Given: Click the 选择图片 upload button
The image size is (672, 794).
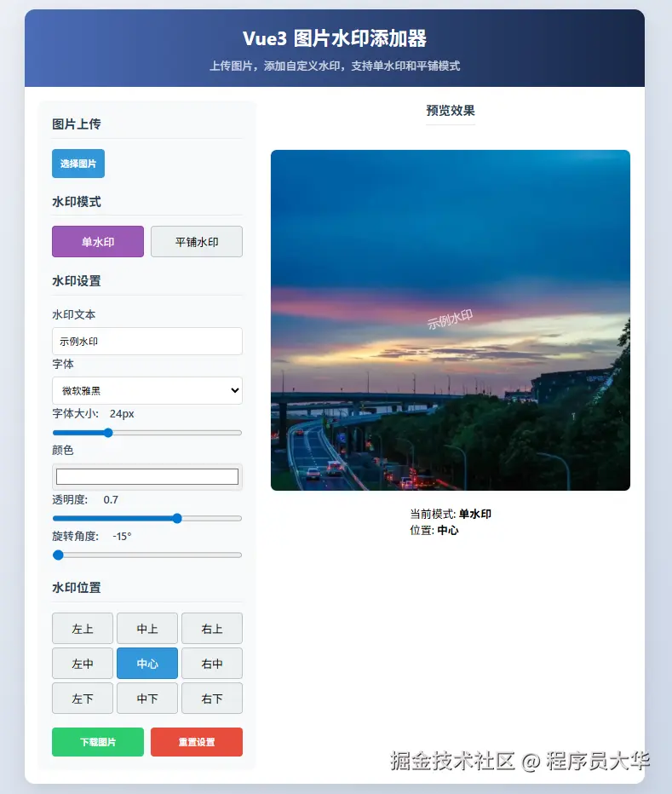Looking at the screenshot, I should click(x=78, y=164).
